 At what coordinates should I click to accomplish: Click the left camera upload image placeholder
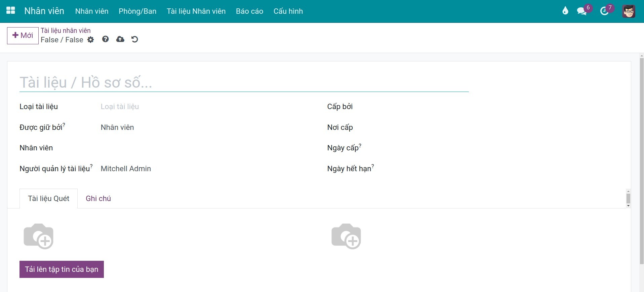39,236
